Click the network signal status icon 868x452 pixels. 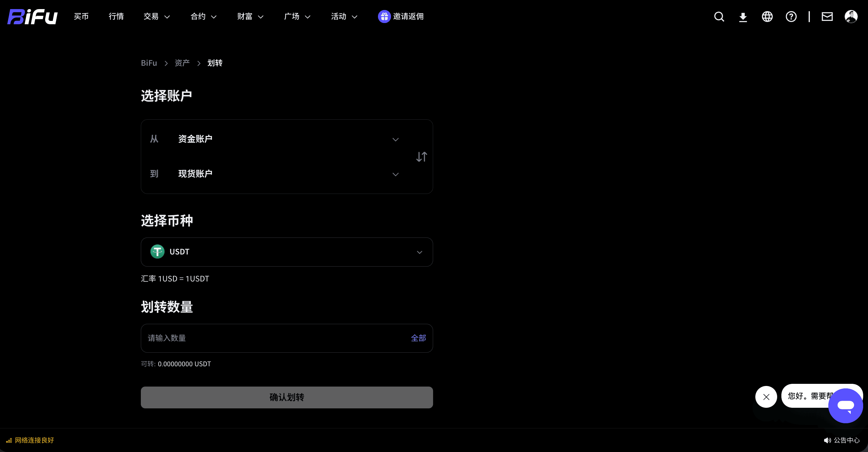tap(9, 440)
